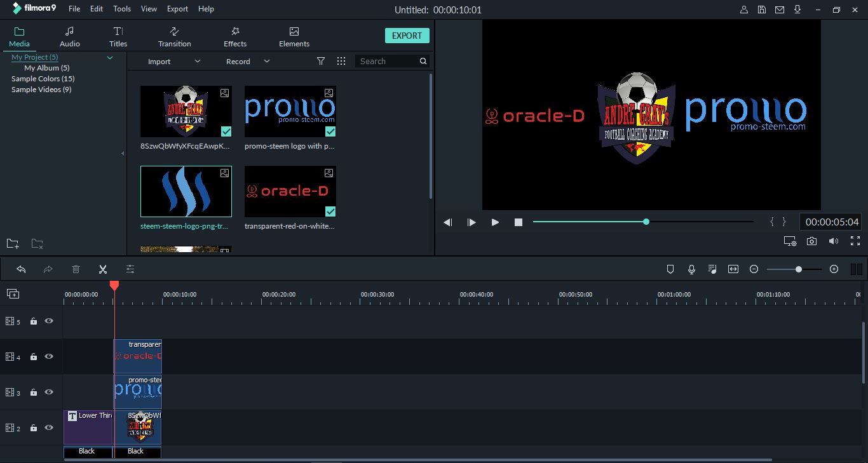The height and width of the screenshot is (463, 868).
Task: Select My Album (5) folder
Action: pos(47,68)
